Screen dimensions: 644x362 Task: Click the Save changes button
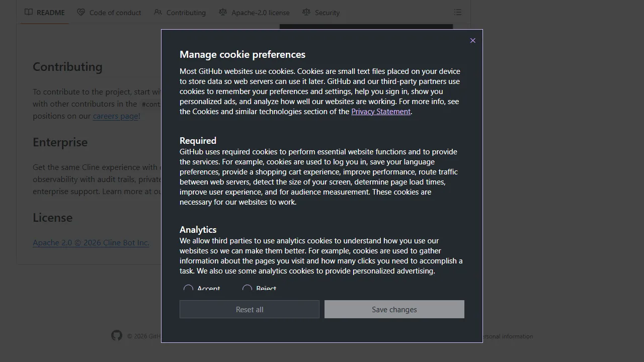(394, 309)
